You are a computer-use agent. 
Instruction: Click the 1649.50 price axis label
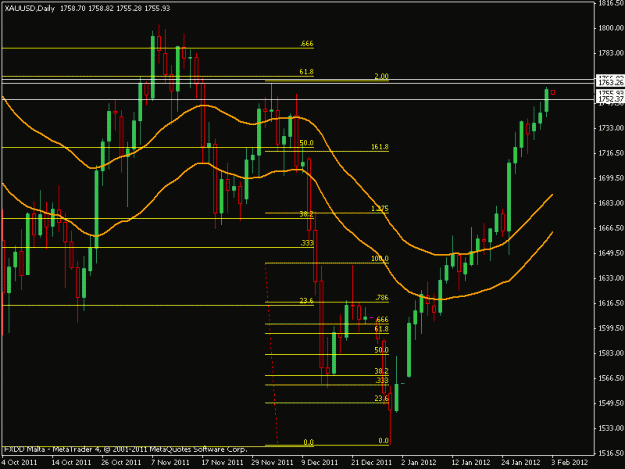click(611, 253)
